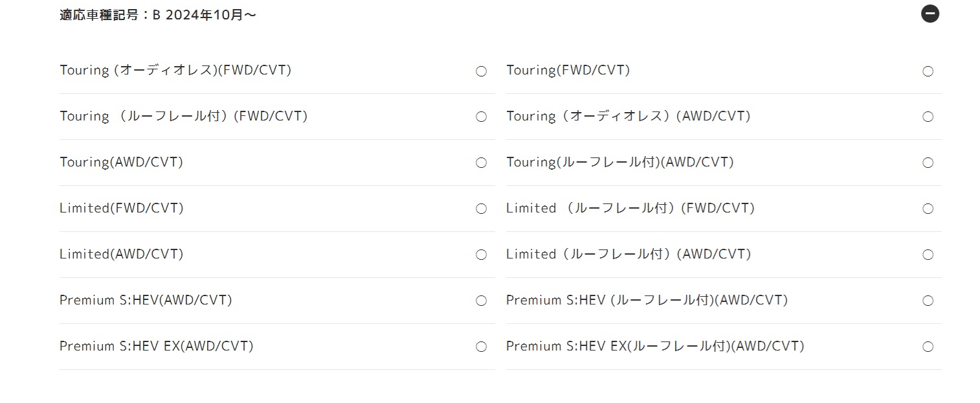Select circle for Premium S:HEV EX(ルーフレール付)(AWD/CVT)
980x403 pixels.
pos(928,347)
